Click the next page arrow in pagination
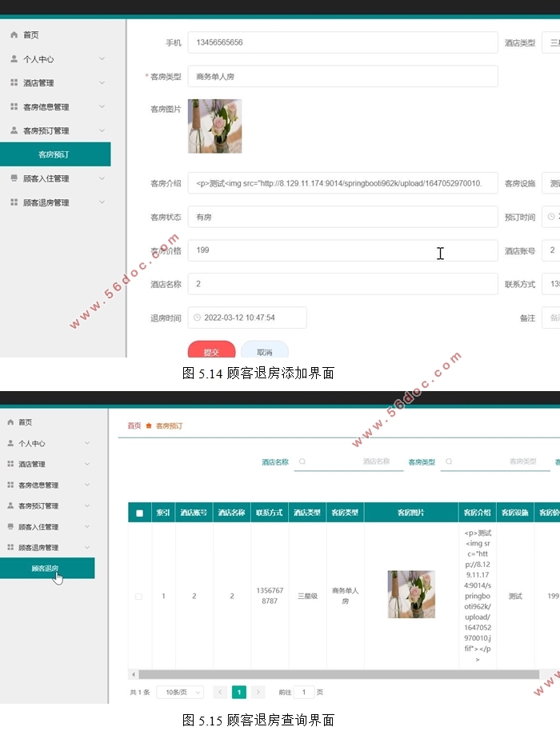Screen dimensions: 560x731 tap(258, 692)
